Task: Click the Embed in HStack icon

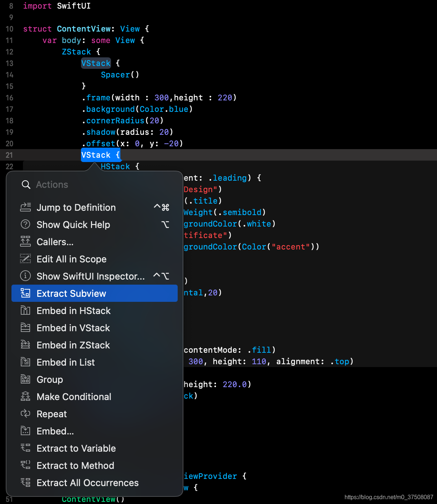Action: (x=25, y=310)
